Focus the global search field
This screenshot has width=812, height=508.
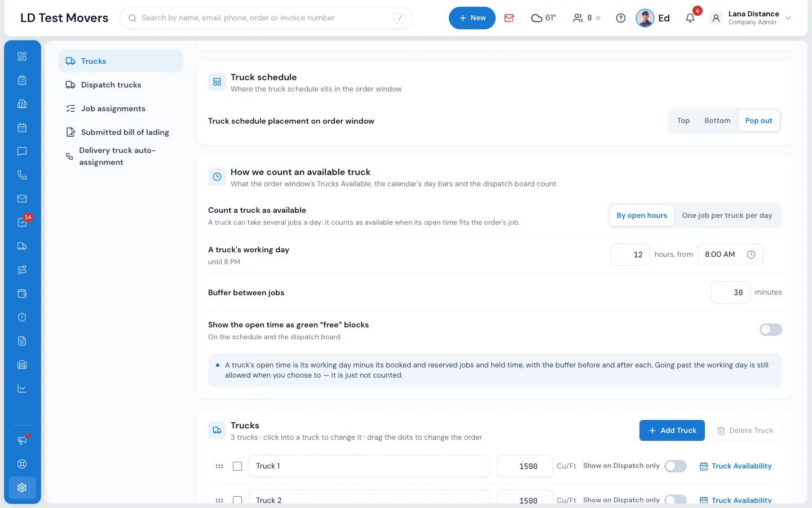pos(266,18)
